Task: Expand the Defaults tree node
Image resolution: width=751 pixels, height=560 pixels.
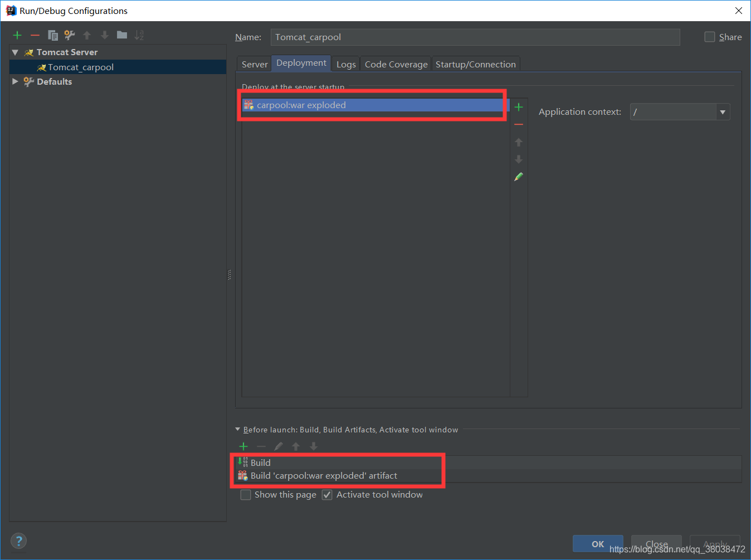Action: 15,81
